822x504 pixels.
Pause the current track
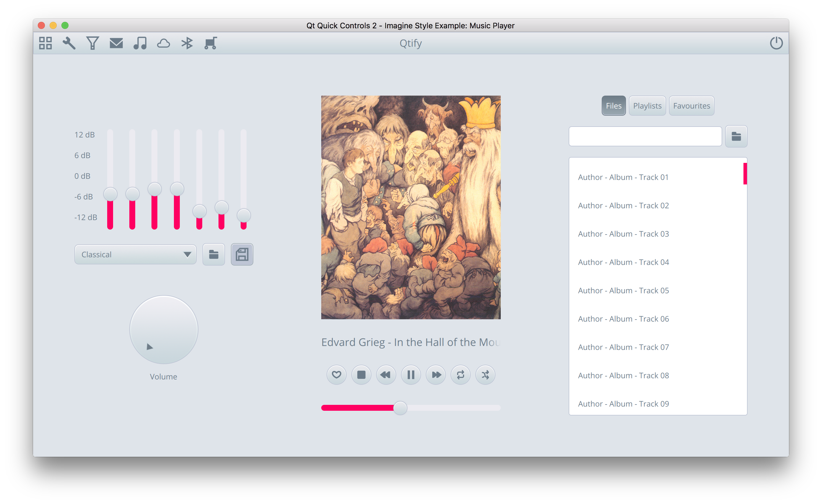coord(411,375)
